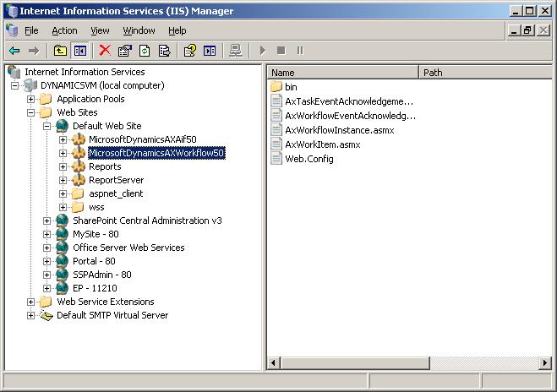Collapse the Web Sites node
Screen dimensions: 557x392
[x=31, y=112]
